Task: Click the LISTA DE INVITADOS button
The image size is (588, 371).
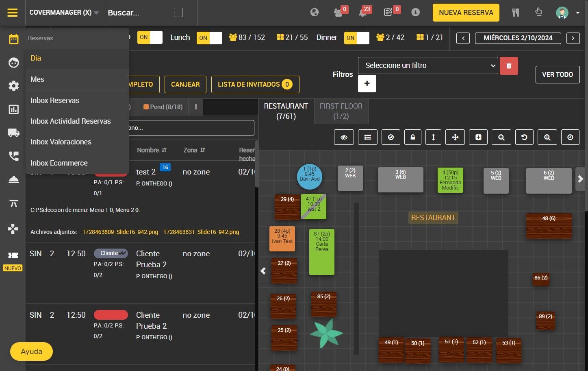Action: (x=255, y=84)
